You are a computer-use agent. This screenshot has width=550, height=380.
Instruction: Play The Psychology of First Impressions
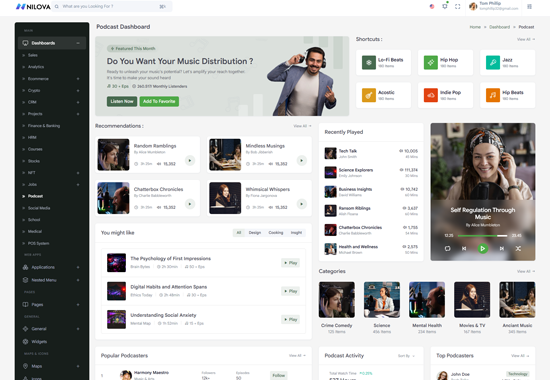click(290, 263)
